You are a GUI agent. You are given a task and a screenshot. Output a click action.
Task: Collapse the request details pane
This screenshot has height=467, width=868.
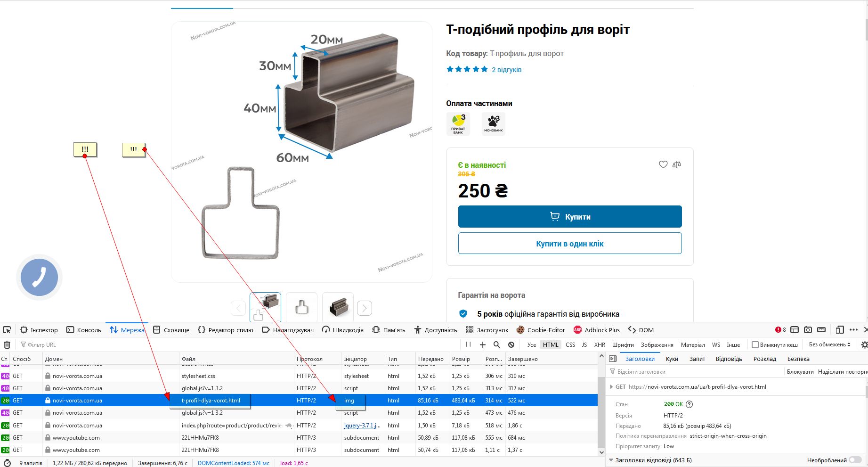coord(612,359)
